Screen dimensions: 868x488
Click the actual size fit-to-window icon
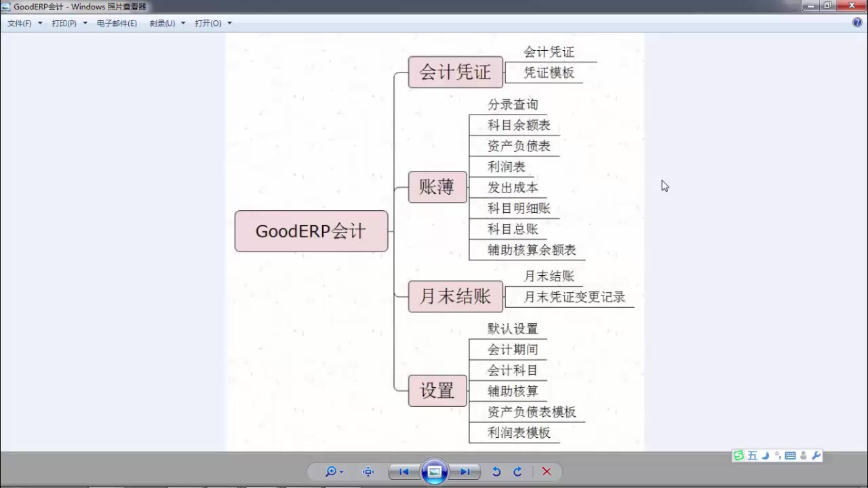click(368, 472)
